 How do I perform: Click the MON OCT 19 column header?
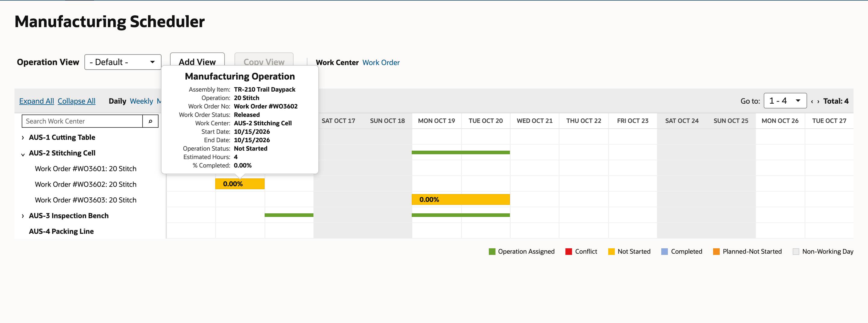click(436, 121)
